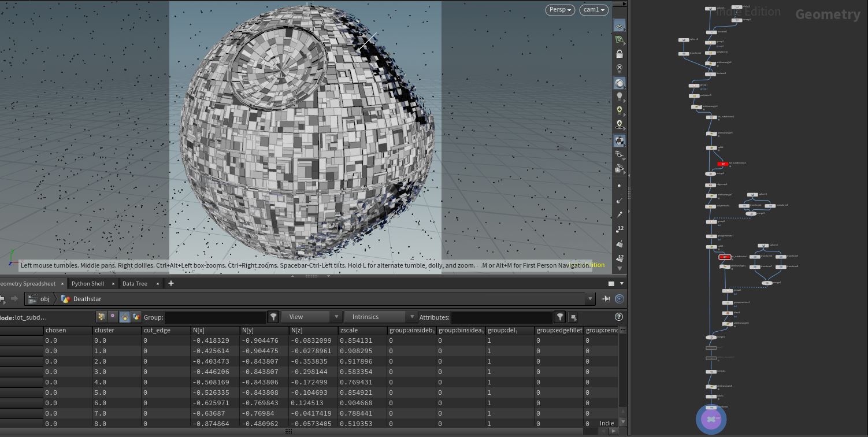This screenshot has width=868, height=437.
Task: Click the Attributes filter input field
Action: click(502, 317)
